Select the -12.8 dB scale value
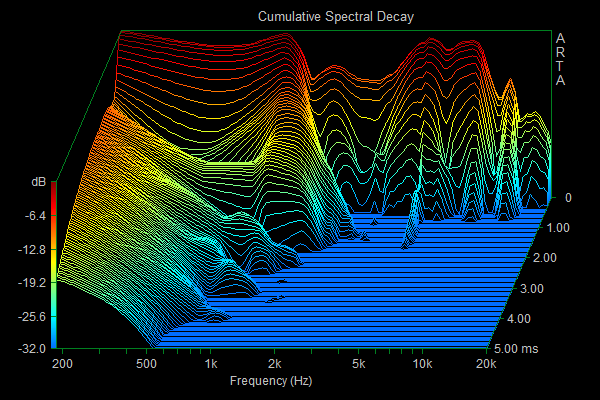This screenshot has height=400, width=600. pos(32,250)
